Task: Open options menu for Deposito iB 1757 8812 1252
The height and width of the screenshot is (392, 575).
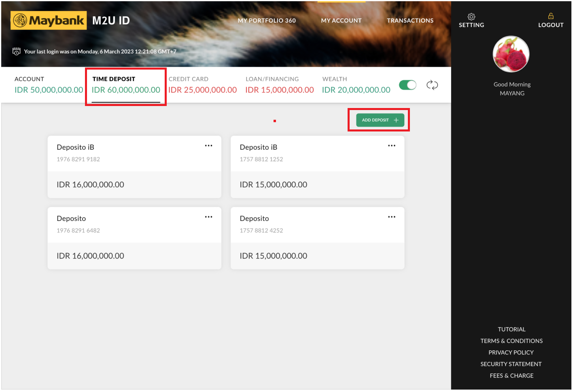Action: coord(392,146)
